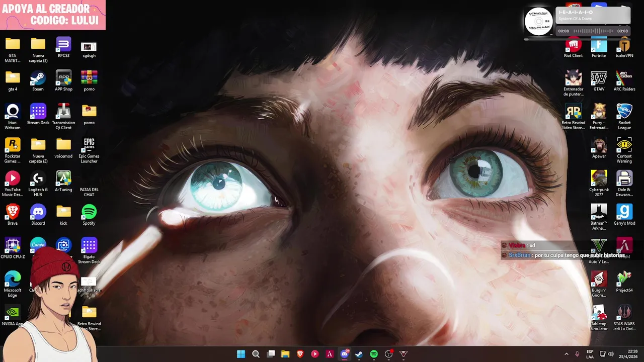Open Brave from the taskbar
Screen dimensions: 644x362
(x=300, y=354)
